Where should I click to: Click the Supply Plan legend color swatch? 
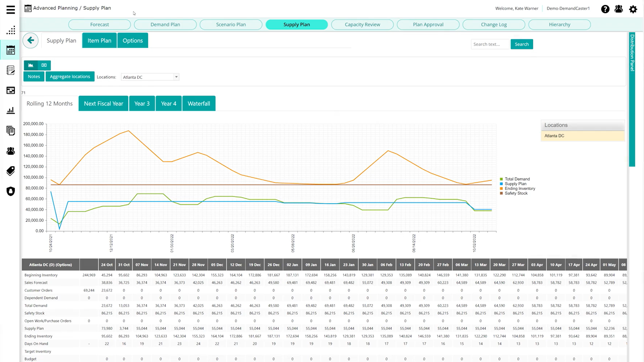[501, 184]
